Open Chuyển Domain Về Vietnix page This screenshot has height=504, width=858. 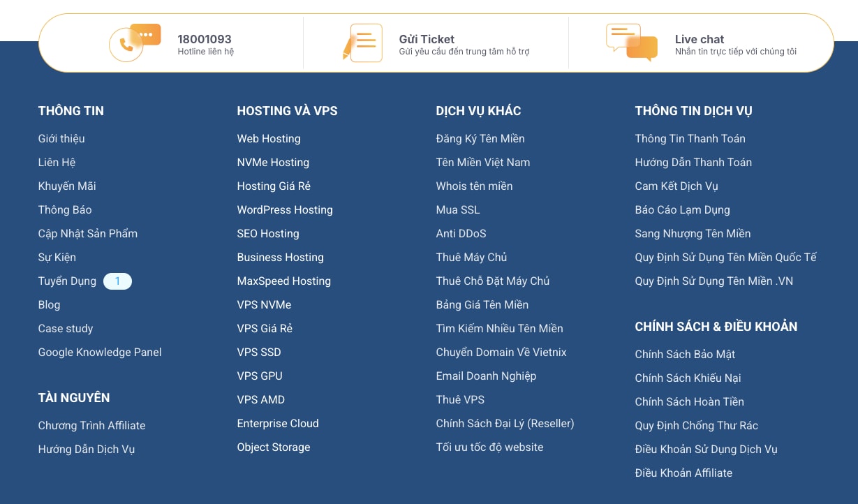501,352
